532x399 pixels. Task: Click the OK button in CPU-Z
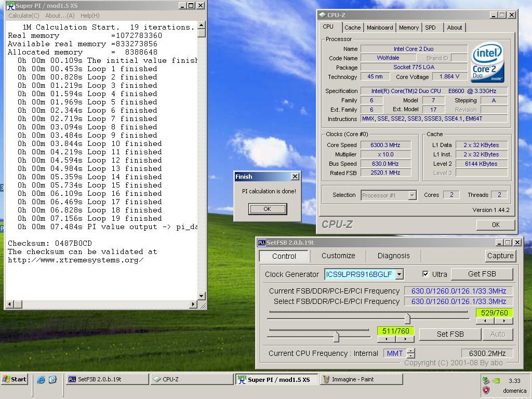click(496, 224)
